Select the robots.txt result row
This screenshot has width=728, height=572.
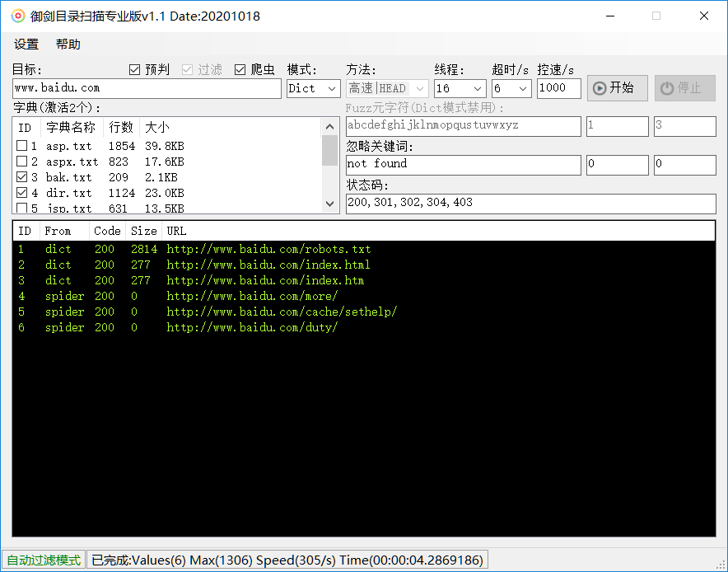pos(268,249)
